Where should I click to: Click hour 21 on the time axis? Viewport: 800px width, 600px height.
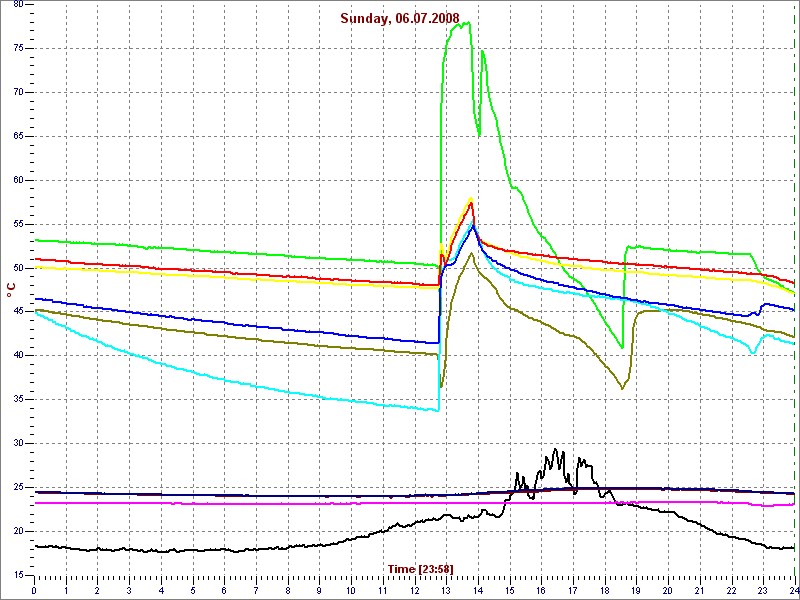click(699, 590)
